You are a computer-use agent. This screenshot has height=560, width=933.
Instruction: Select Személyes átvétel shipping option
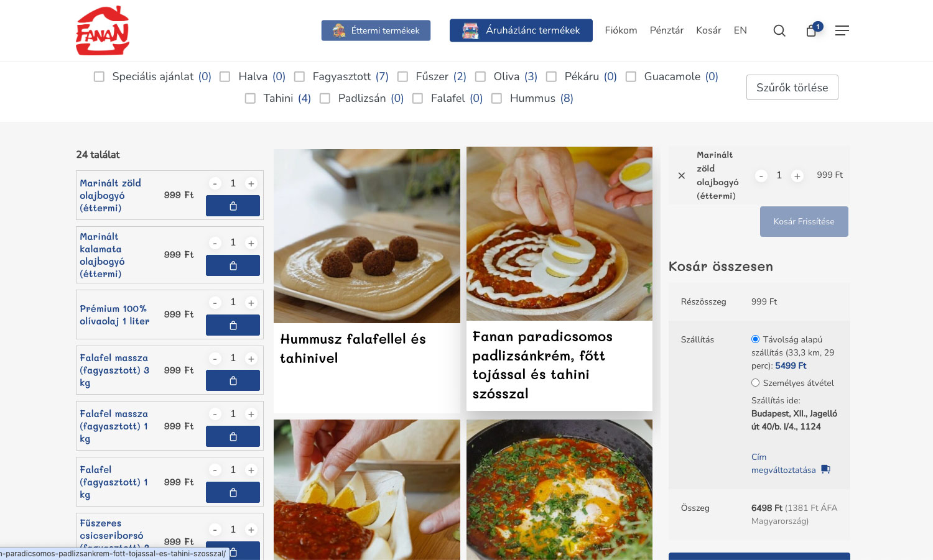755,383
